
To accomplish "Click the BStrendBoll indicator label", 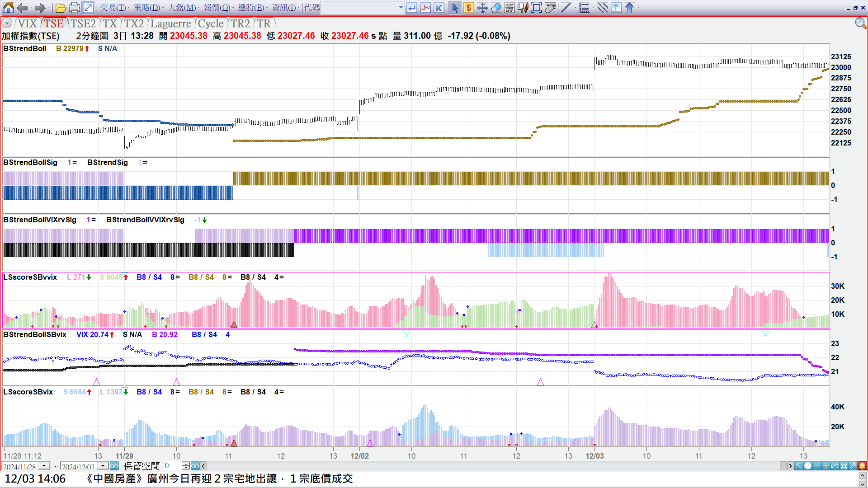I will point(24,48).
